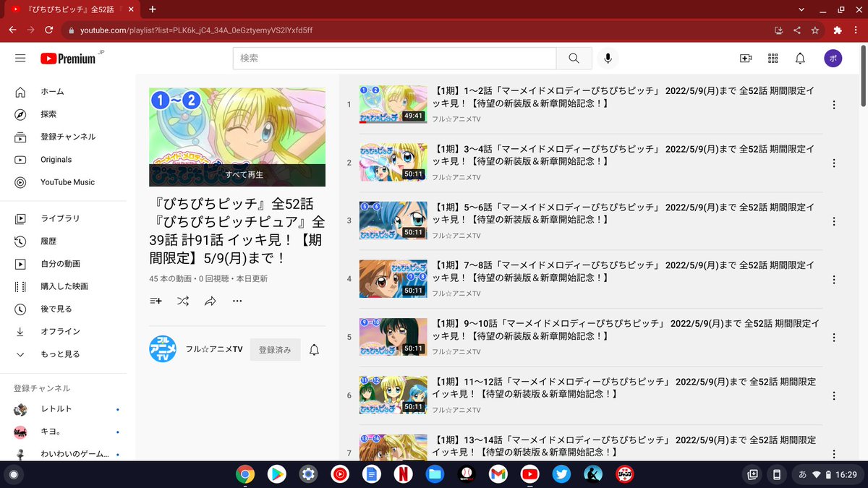Save playlist with add-to-library icon
This screenshot has height=488, width=868.
(156, 301)
